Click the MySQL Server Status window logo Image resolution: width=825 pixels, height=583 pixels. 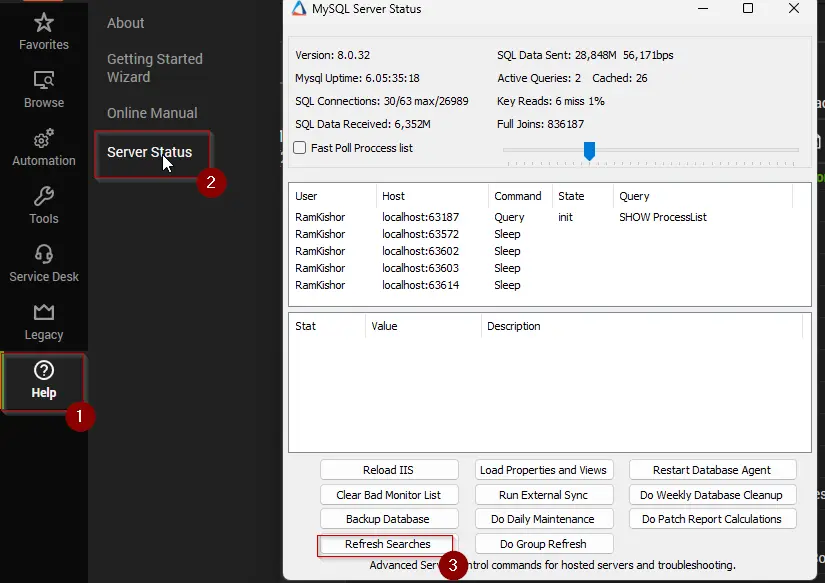[299, 8]
